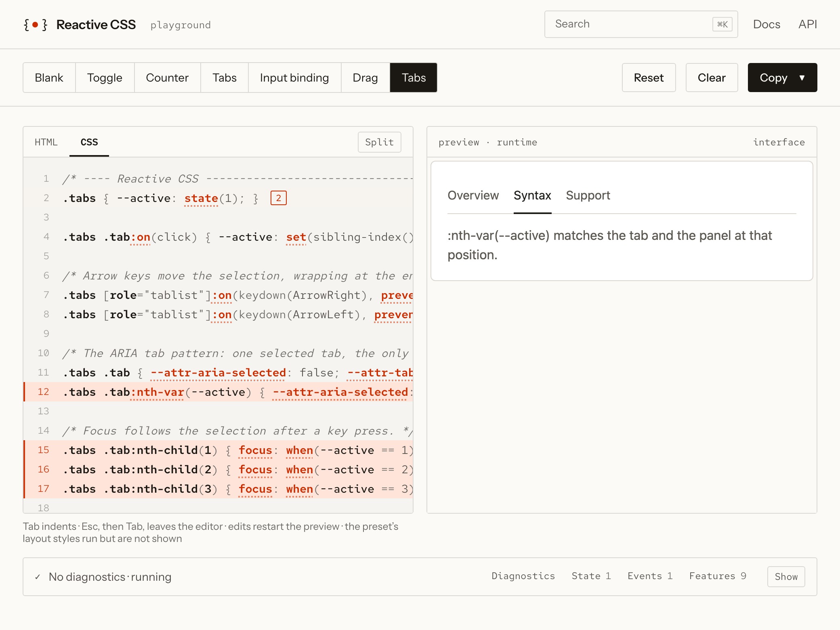Screen dimensions: 840x630
Task: Click the checkmark icon beside No diagnostics
Action: coord(38,577)
